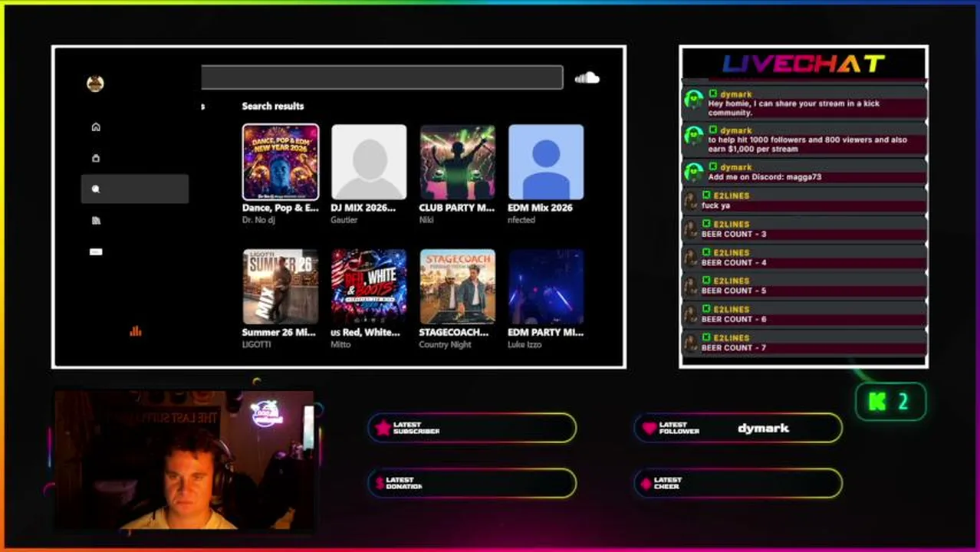Click the 'Dance, Pop & E...' title
Viewport: 980px width, 552px height.
tap(281, 208)
